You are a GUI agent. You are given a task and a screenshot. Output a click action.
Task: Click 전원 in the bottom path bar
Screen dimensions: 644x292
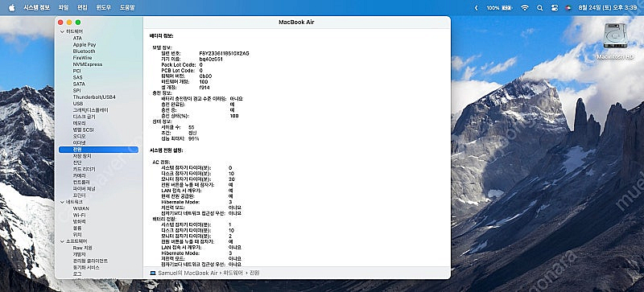click(254, 273)
